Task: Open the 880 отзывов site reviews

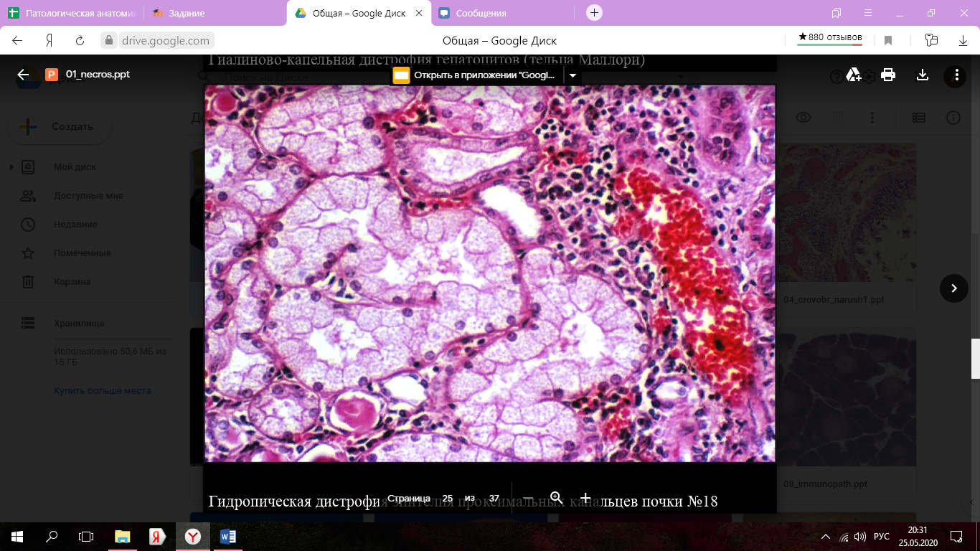Action: click(x=830, y=38)
